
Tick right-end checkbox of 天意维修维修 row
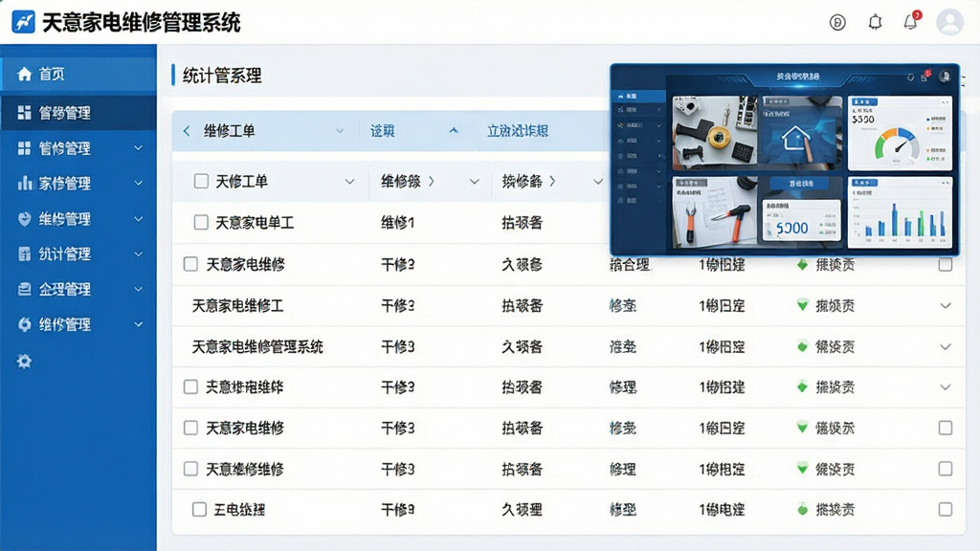pos(945,469)
